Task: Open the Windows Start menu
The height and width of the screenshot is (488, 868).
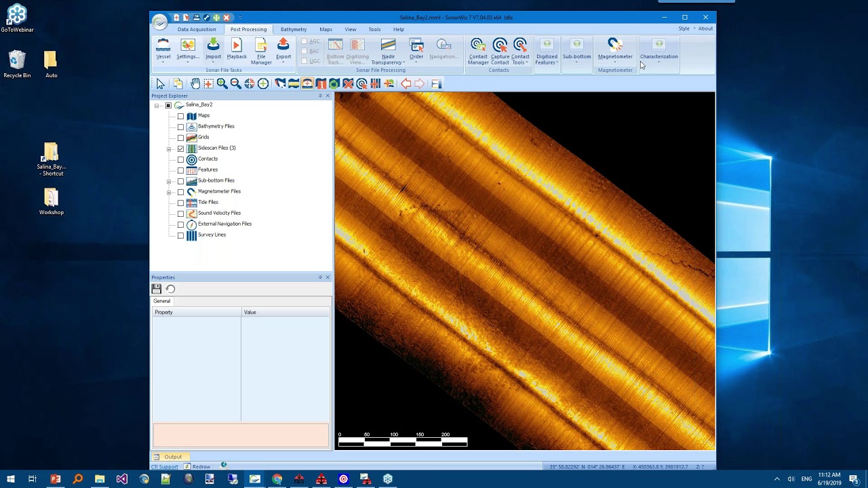Action: (x=10, y=479)
